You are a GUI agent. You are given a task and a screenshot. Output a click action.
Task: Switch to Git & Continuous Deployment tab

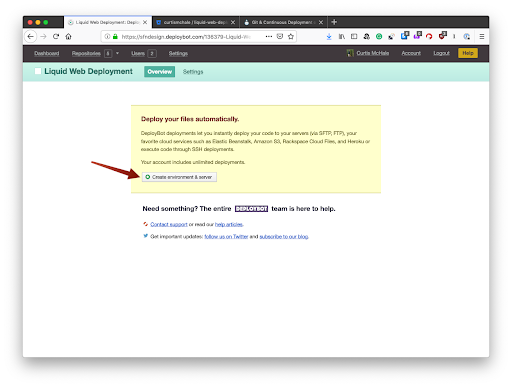pos(284,22)
